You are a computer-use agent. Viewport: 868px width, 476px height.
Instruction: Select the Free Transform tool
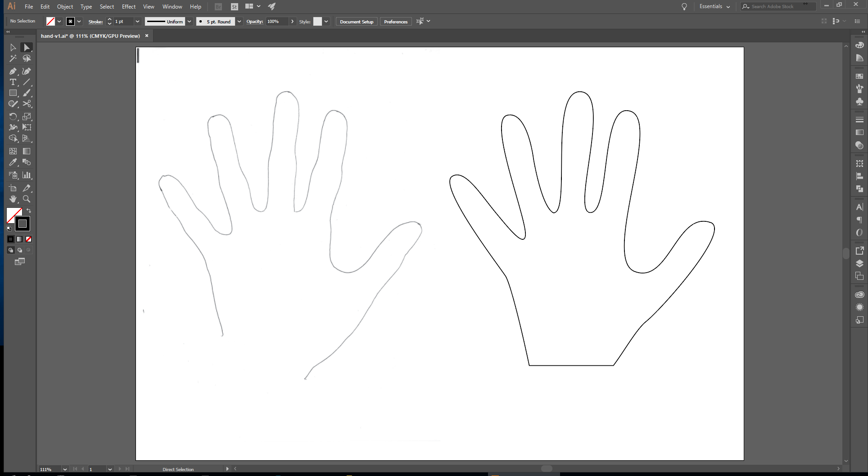27,127
